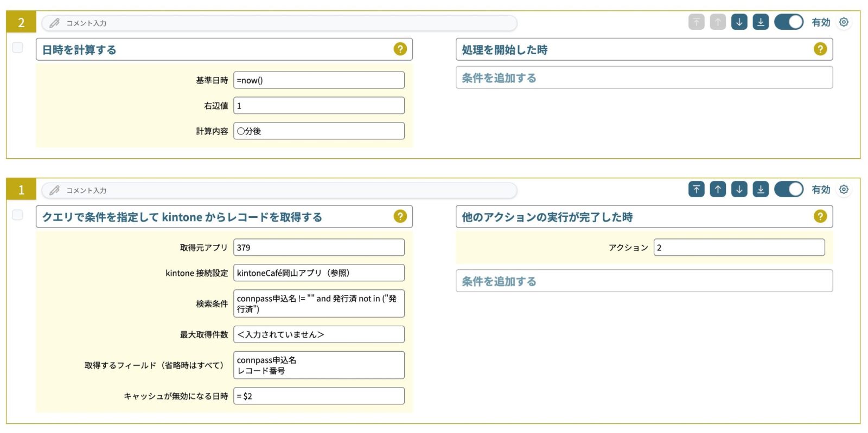Image resolution: width=868 pixels, height=433 pixels.
Task: Open help for 処理を開始した時
Action: coord(820,49)
